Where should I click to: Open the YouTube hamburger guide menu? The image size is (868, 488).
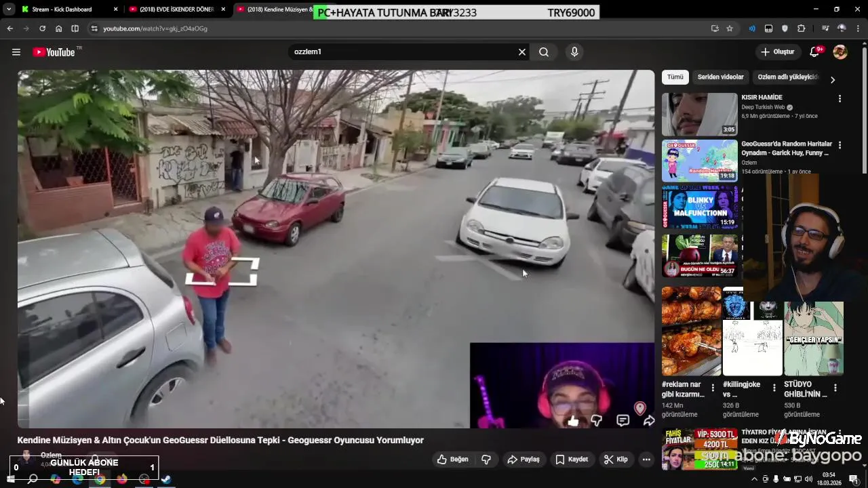[x=16, y=52]
